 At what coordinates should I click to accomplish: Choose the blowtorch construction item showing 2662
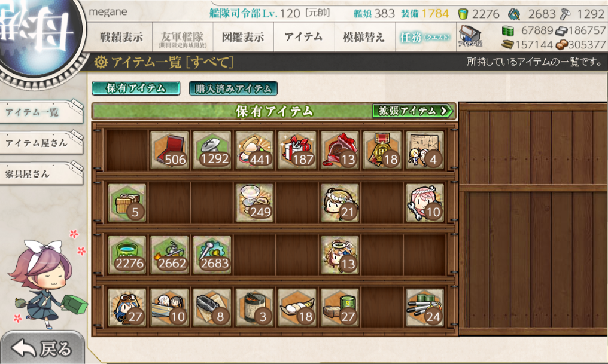pos(169,255)
